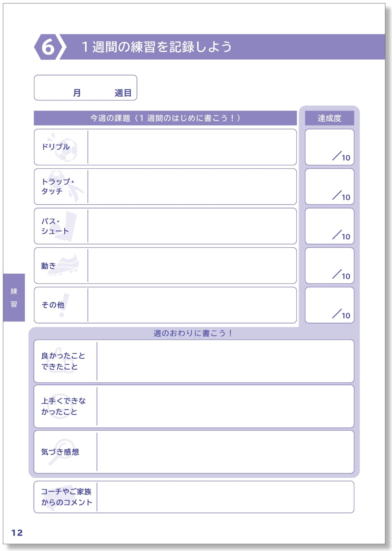The image size is (392, 551).
Task: Click the number 6 hexagon badge
Action: (x=48, y=47)
